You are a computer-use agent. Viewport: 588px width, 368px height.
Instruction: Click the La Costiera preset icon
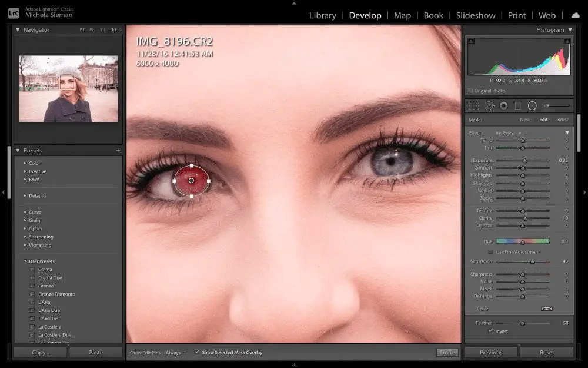[32, 327]
